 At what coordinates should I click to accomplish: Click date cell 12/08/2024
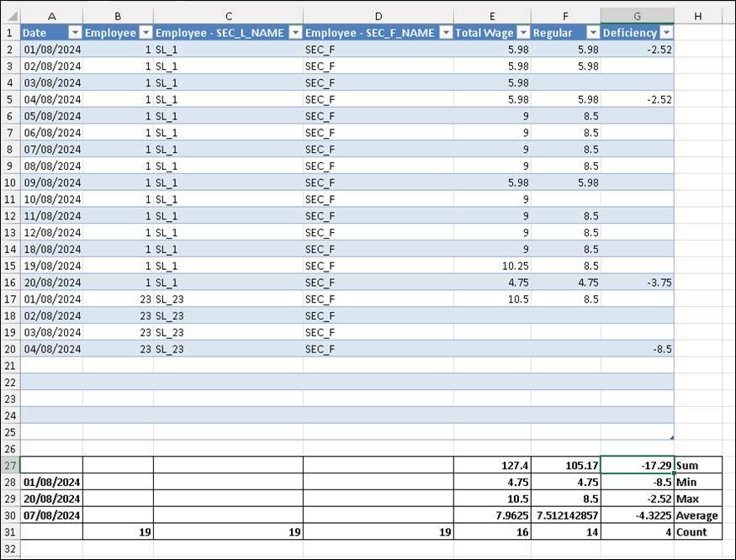51,232
